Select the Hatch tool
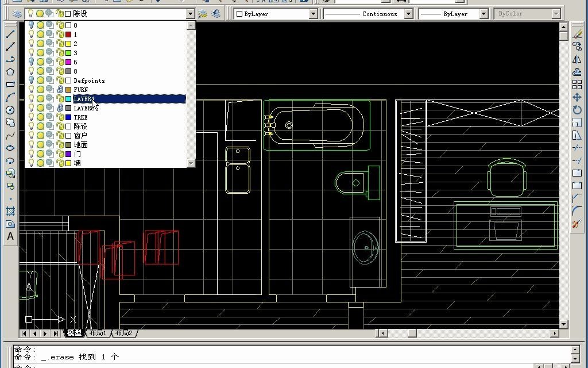 click(10, 211)
